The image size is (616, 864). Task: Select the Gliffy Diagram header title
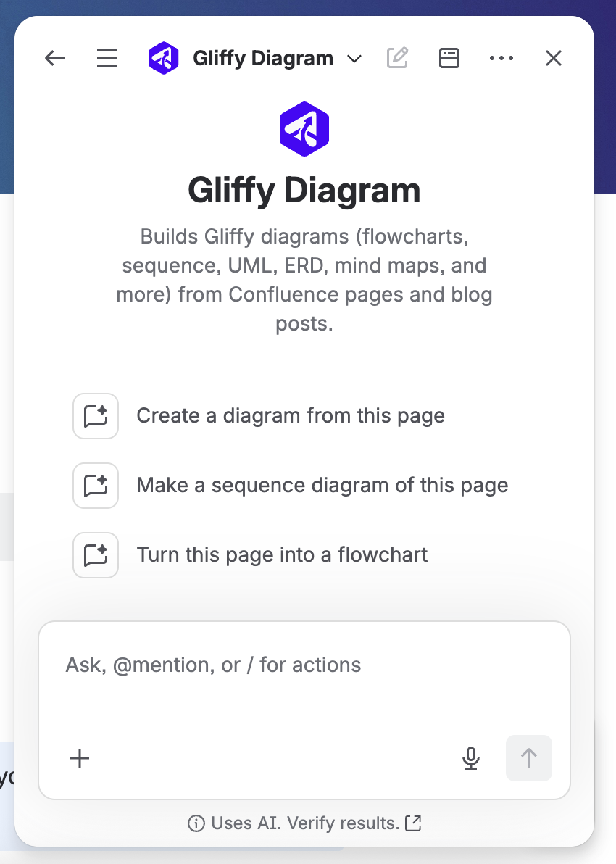[x=263, y=58]
